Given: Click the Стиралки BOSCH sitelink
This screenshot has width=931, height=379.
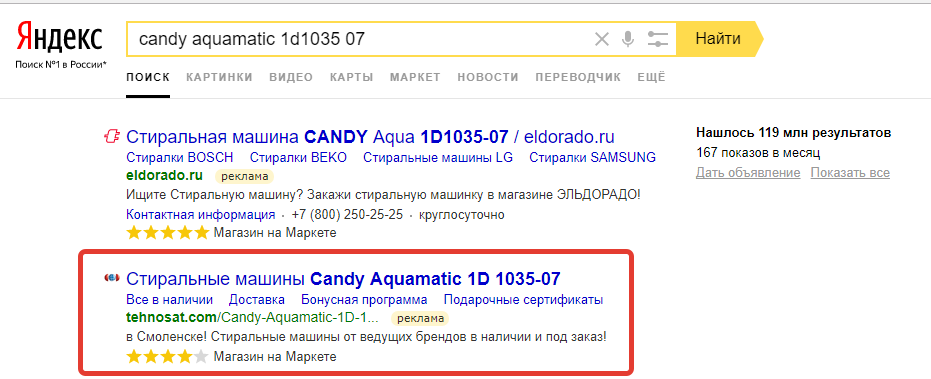Looking at the screenshot, I should pyautogui.click(x=180, y=158).
